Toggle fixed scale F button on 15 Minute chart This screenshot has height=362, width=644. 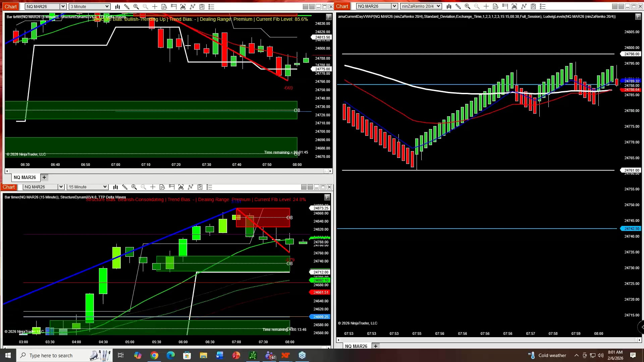click(327, 197)
